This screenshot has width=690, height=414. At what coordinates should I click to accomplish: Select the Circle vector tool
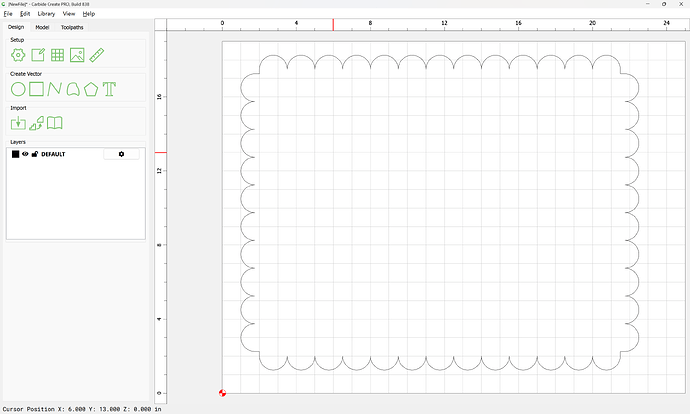pos(18,89)
